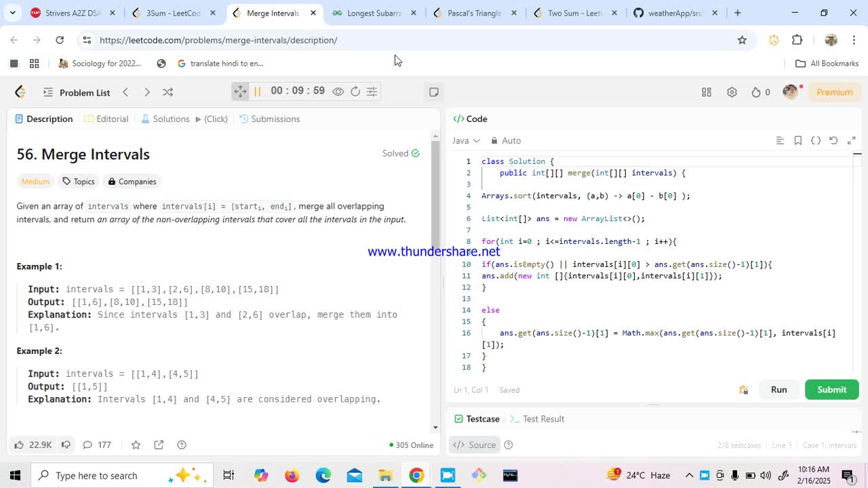Click the editor bookmark icon
This screenshot has height=488, width=868.
point(798,140)
